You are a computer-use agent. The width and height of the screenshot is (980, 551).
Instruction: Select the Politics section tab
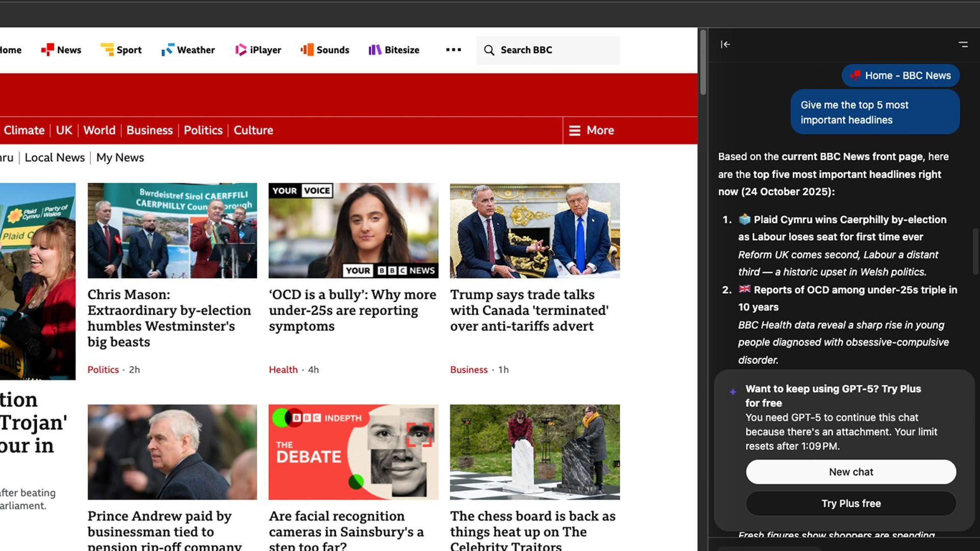pos(203,130)
